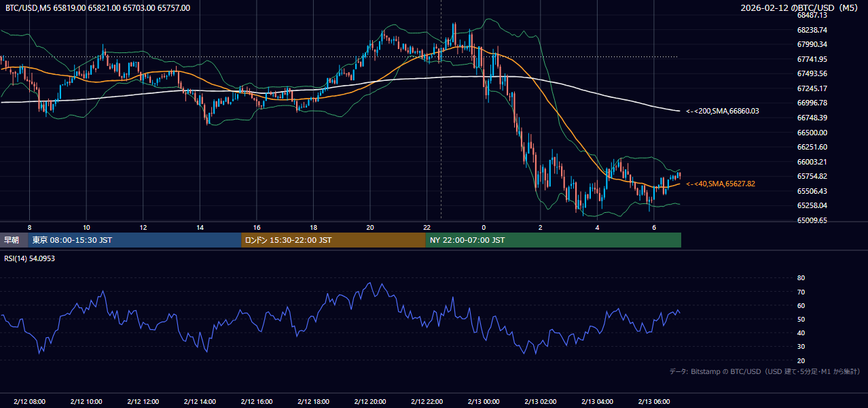This screenshot has height=408, width=868.
Task: Click price axis value 66003.21
Action: point(812,162)
